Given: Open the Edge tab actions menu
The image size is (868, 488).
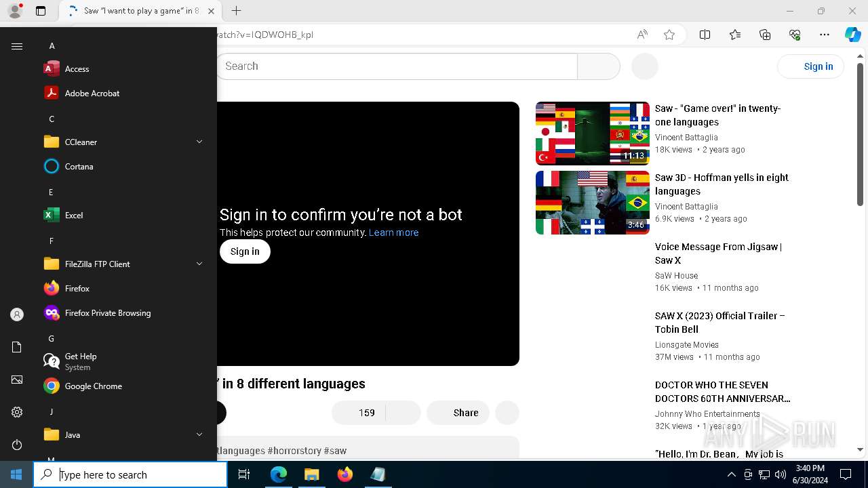Looking at the screenshot, I should tap(41, 11).
